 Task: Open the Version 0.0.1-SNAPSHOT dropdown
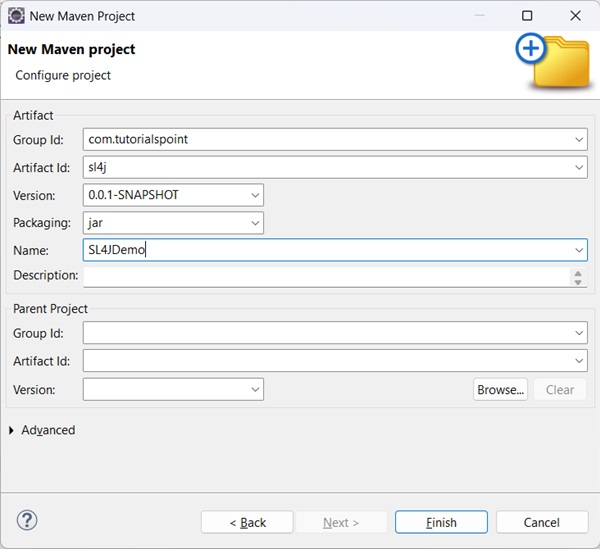(x=256, y=195)
